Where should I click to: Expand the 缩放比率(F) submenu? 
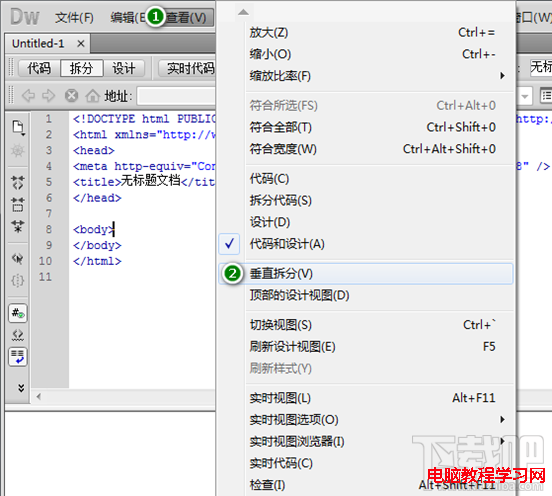(366, 76)
